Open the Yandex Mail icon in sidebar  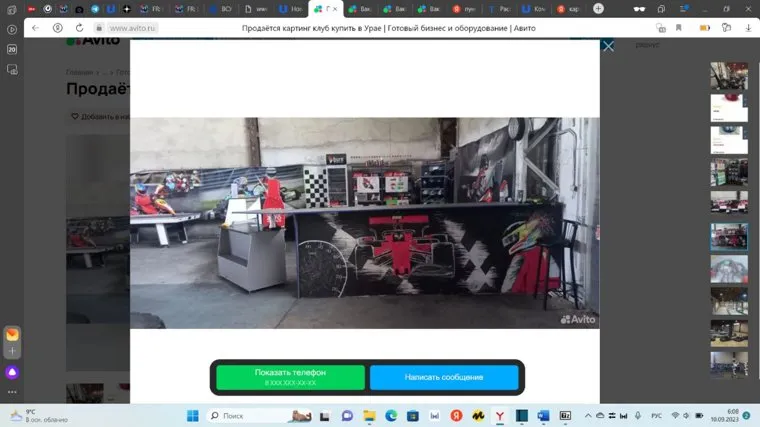(12, 335)
